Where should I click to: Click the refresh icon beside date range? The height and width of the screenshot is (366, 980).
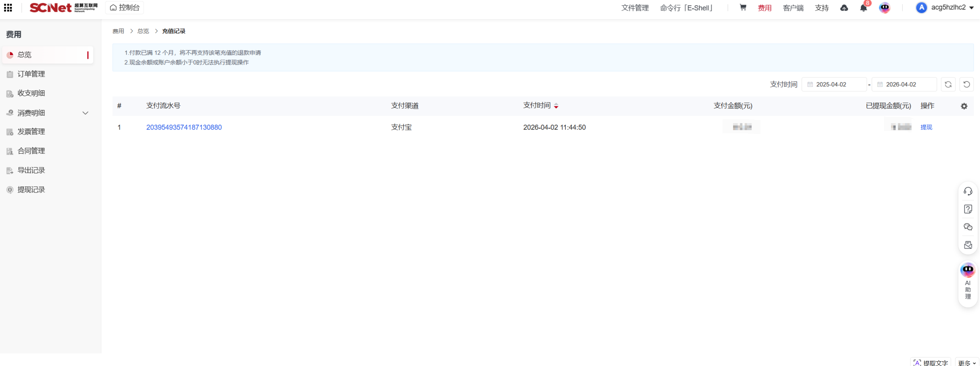[948, 85]
